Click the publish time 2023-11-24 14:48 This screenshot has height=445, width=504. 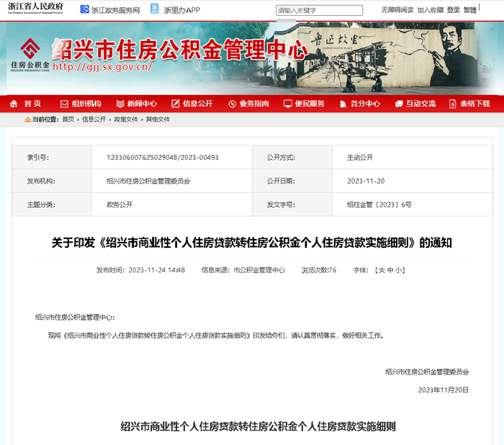156,270
